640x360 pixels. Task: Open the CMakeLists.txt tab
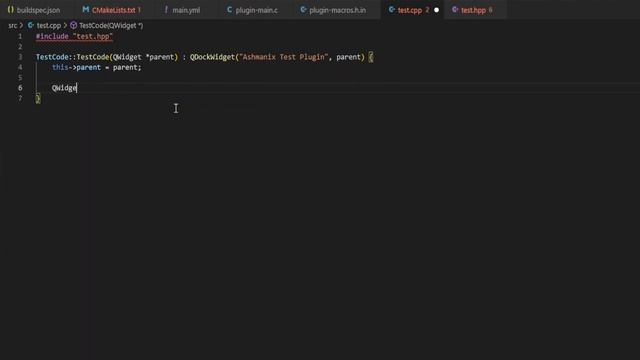112,10
